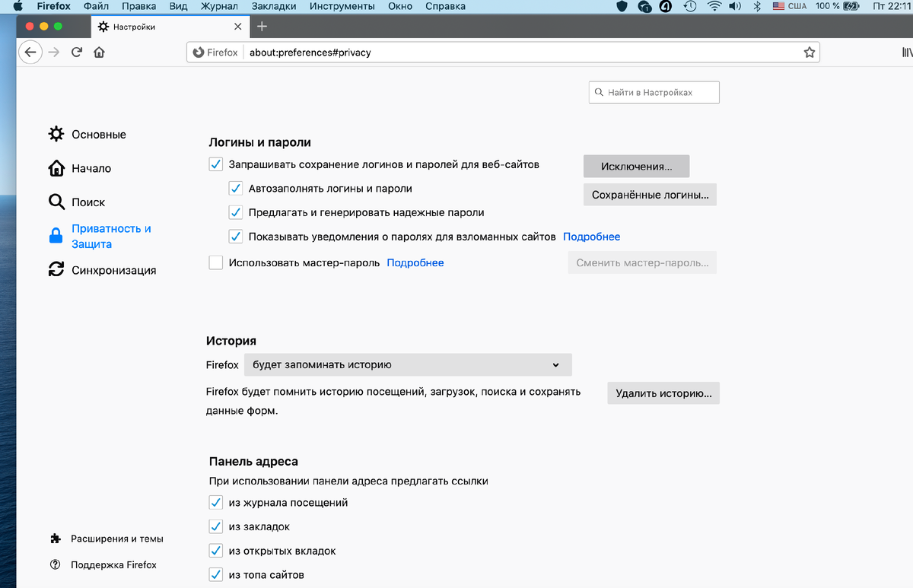Screen dimensions: 913x588
Task: Open Поддержка Firefox help link
Action: (x=103, y=565)
